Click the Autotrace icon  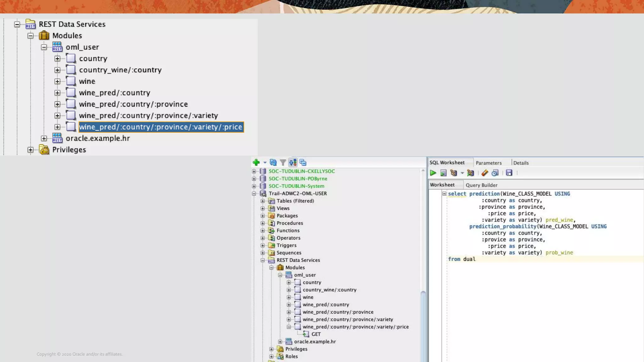(470, 173)
